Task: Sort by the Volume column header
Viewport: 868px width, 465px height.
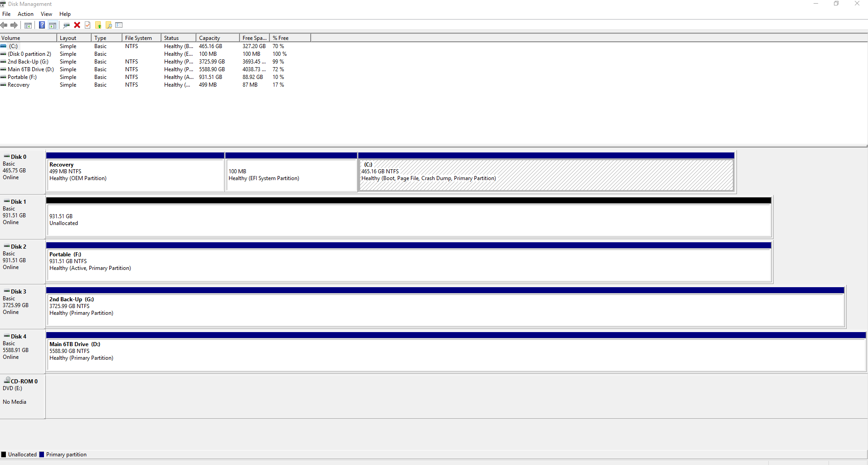Action: point(28,38)
